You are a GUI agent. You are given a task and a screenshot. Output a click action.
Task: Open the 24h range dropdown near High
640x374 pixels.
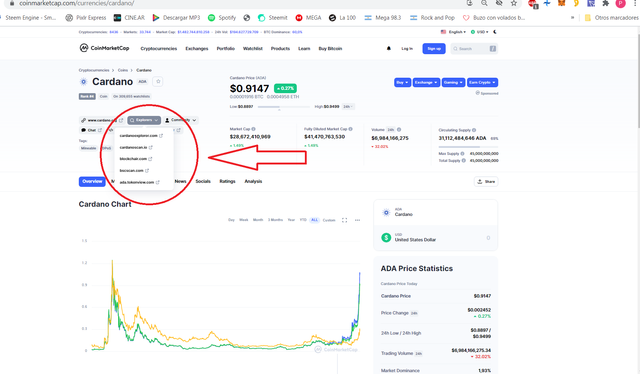[347, 107]
